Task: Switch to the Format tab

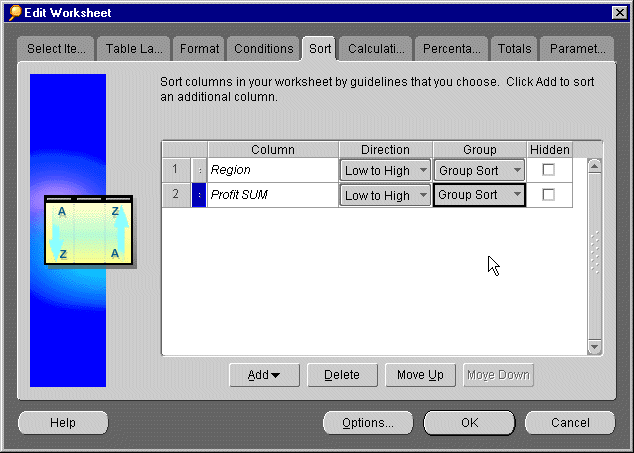Action: click(x=200, y=48)
